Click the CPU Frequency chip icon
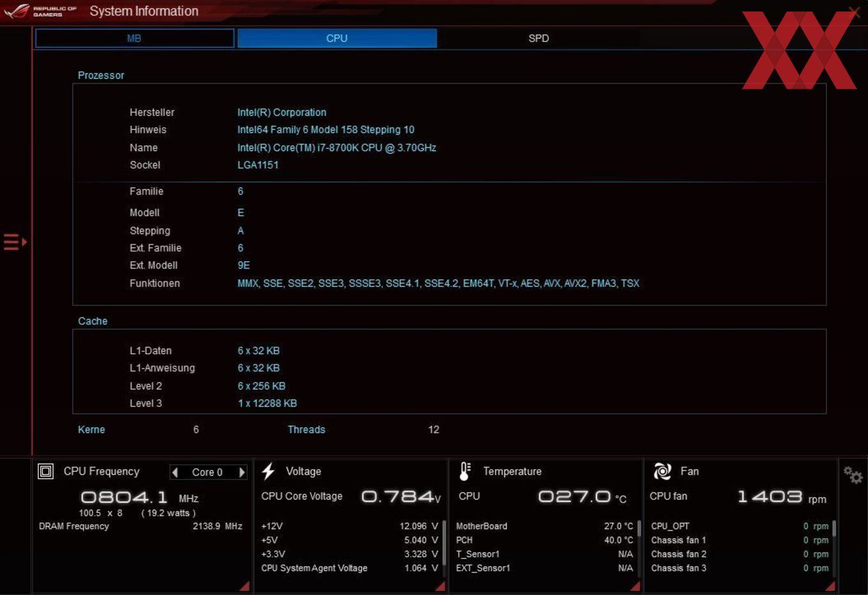Viewport: 868px width, 595px height. (46, 471)
